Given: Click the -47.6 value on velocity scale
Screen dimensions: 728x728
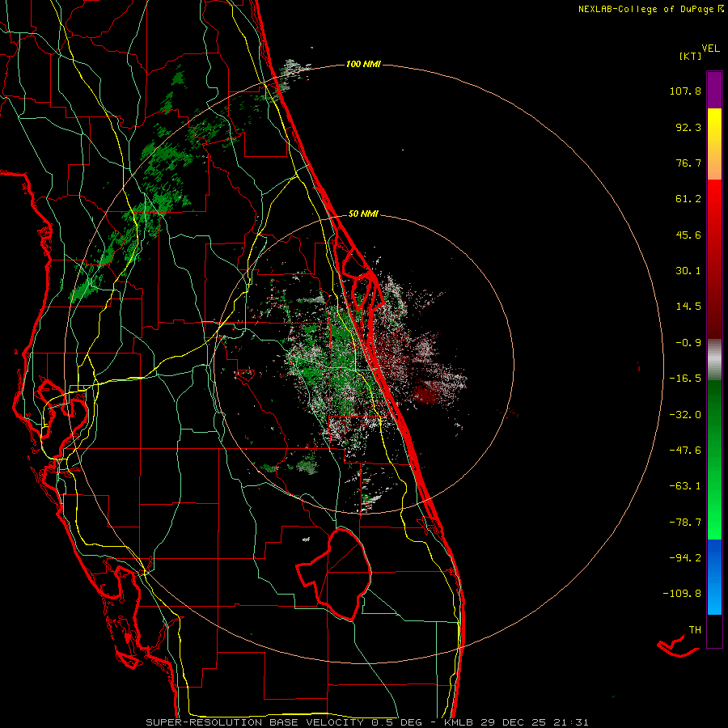Looking at the screenshot, I should [x=685, y=451].
